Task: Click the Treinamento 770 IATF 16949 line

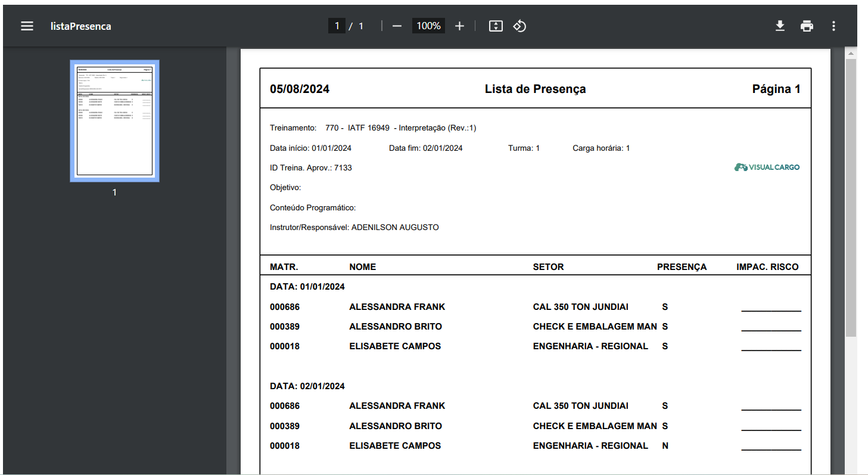Action: click(x=373, y=128)
